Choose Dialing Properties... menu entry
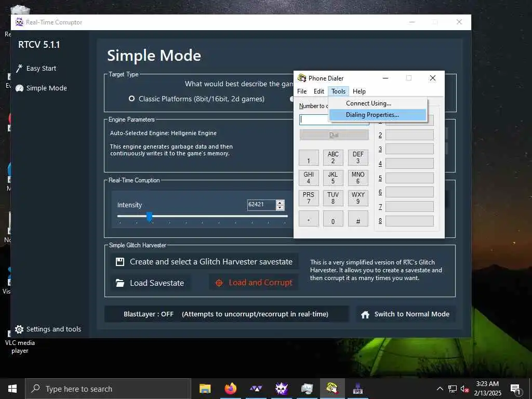 click(378, 115)
